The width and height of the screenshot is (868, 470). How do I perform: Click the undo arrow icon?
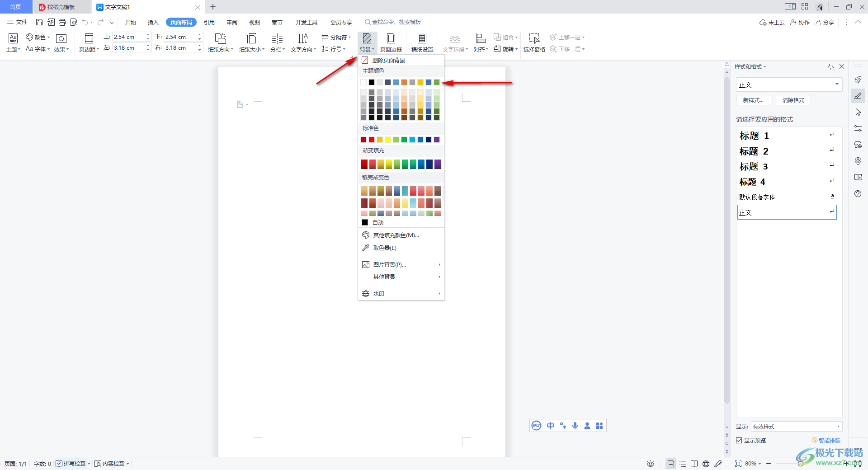85,22
